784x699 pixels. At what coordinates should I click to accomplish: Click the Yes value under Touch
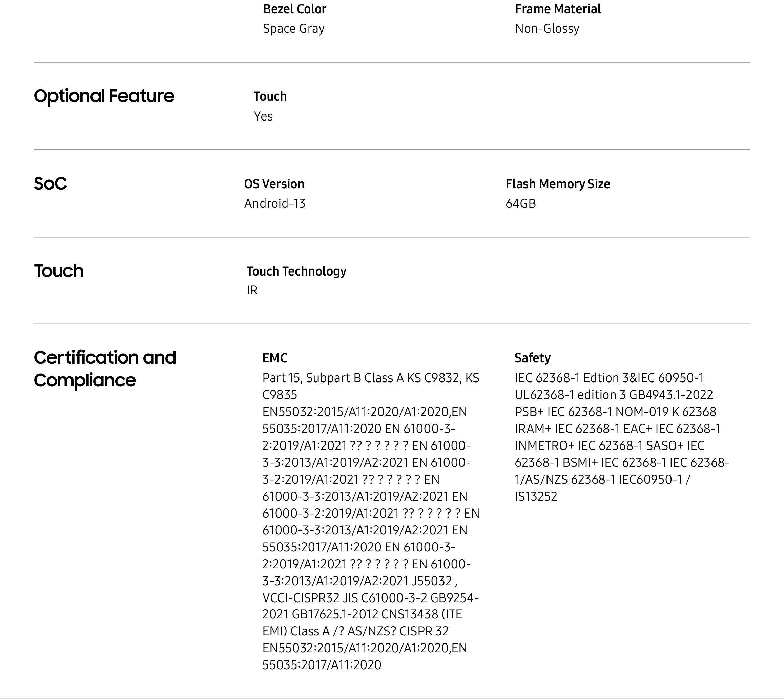click(x=263, y=116)
